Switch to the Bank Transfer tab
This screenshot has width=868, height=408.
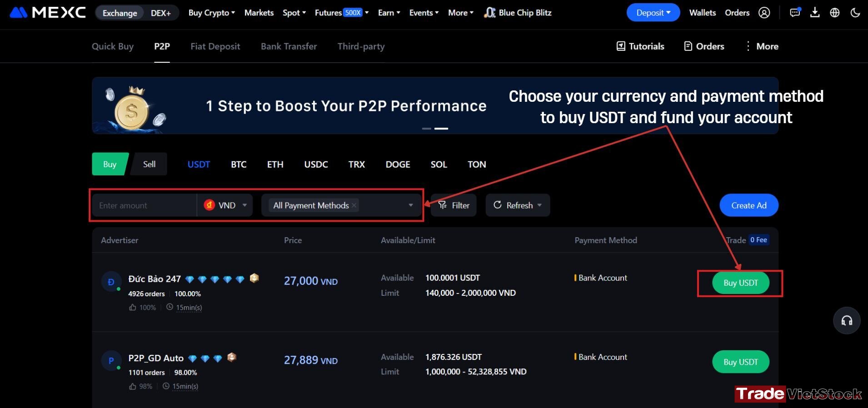coord(289,46)
